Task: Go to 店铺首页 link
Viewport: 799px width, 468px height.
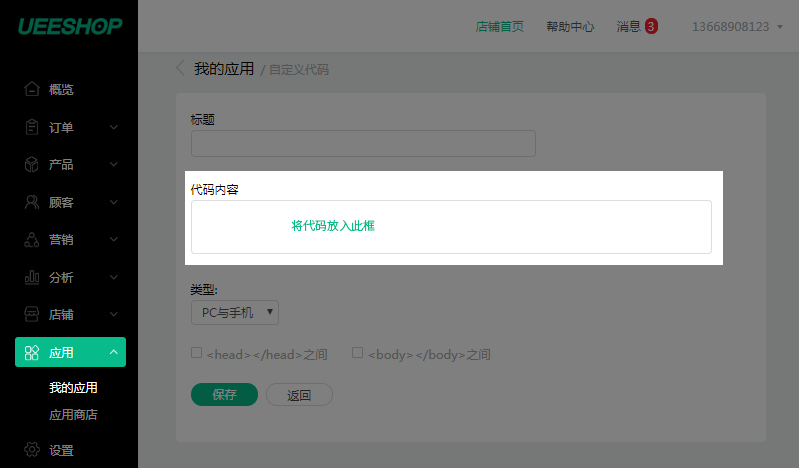Action: pos(499,27)
